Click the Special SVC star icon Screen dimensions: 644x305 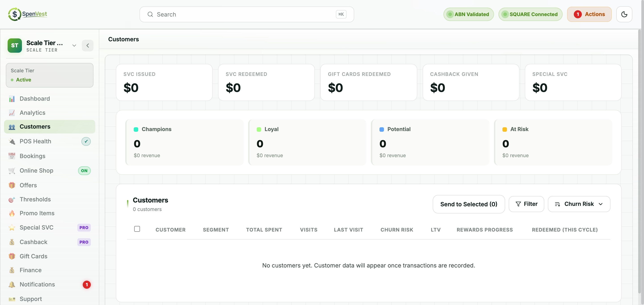pyautogui.click(x=12, y=228)
